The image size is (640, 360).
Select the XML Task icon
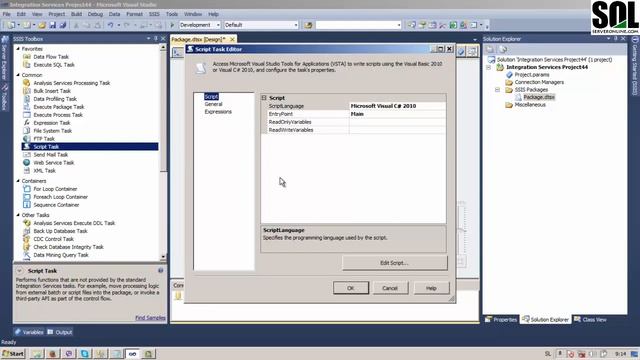tap(27, 171)
